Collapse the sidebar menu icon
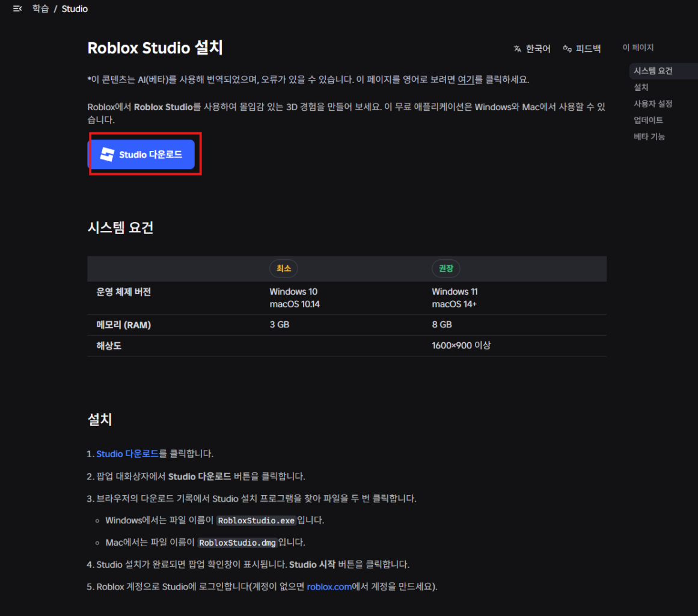The height and width of the screenshot is (616, 698). [x=17, y=8]
